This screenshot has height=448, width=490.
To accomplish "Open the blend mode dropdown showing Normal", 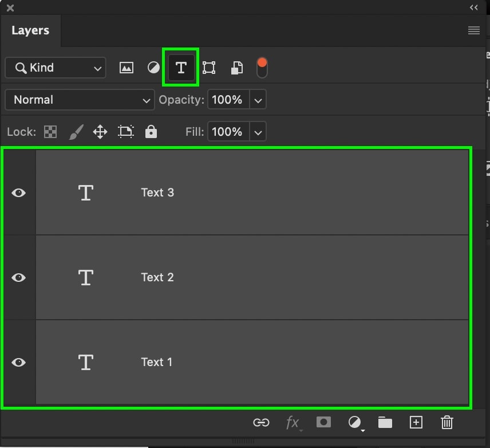I will tap(79, 100).
